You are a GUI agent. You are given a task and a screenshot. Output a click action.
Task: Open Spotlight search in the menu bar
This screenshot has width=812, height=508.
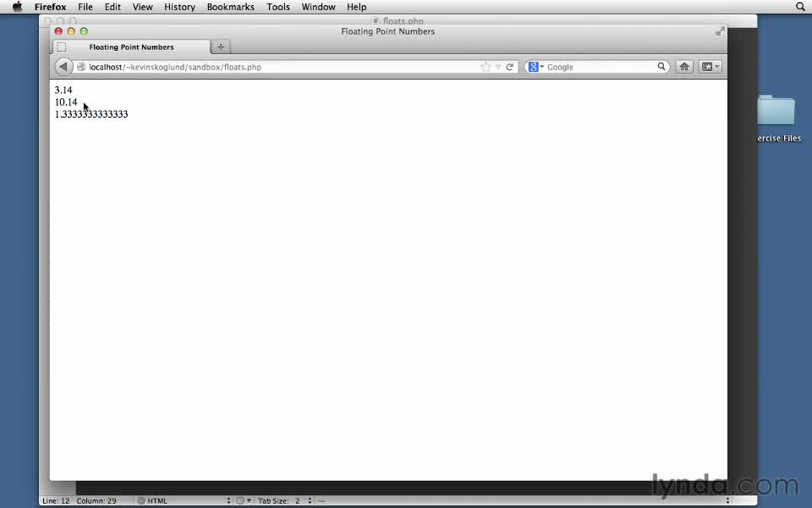(800, 7)
